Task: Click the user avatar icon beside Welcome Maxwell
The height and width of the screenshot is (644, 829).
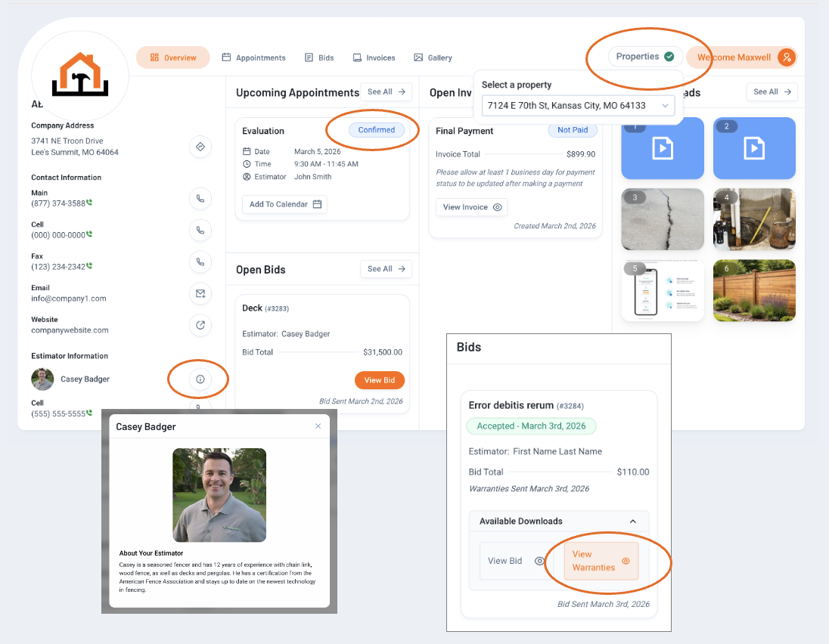Action: click(787, 57)
